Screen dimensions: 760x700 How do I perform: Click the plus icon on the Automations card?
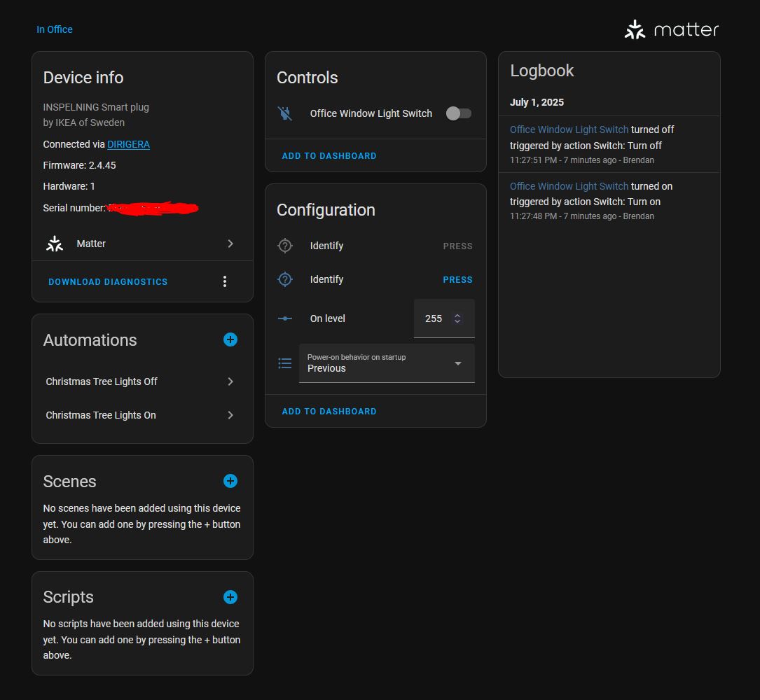(230, 339)
